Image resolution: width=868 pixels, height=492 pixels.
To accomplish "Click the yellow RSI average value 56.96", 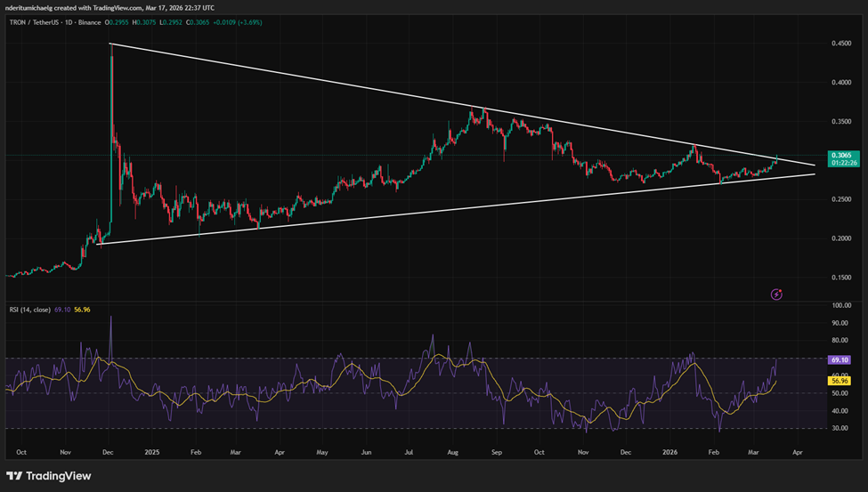I will pyautogui.click(x=840, y=381).
